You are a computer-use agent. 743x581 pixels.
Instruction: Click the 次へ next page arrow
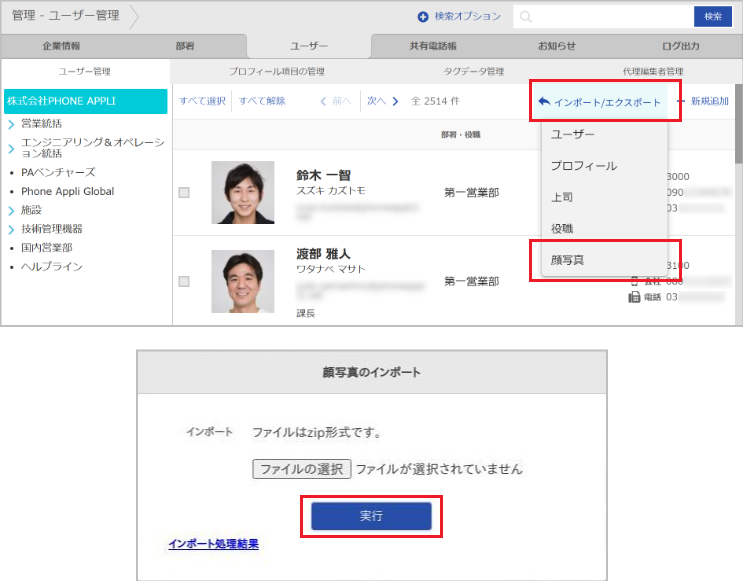tap(395, 101)
